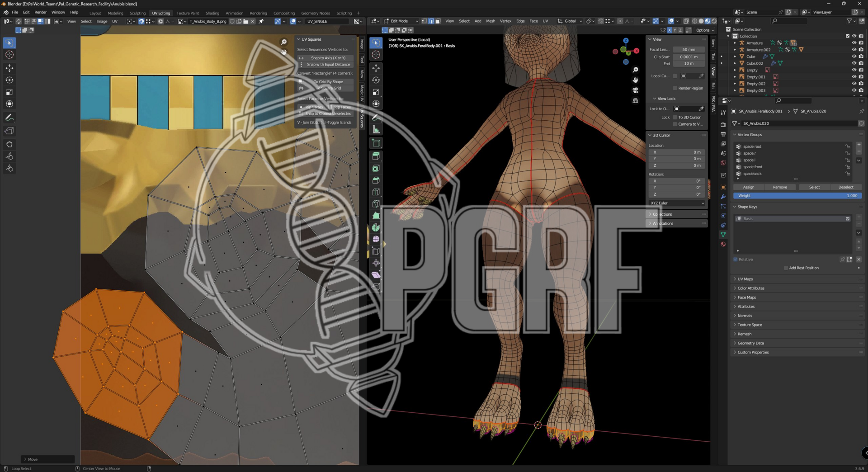Screen dimensions: 868x472
Task: Click Snap with Equal Distance
Action: coord(325,65)
